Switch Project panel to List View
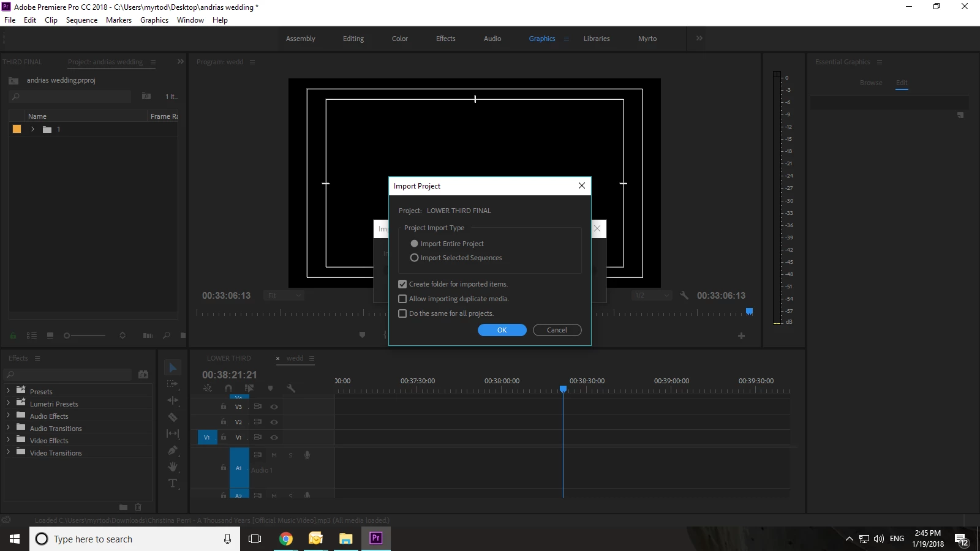Image resolution: width=980 pixels, height=551 pixels. tap(32, 335)
